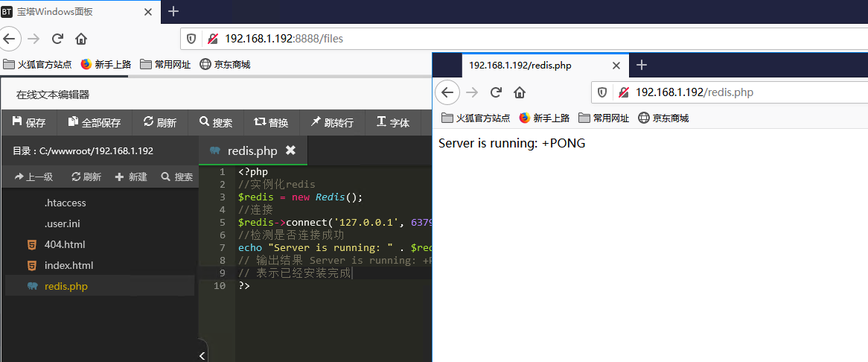The image size is (868, 362).
Task: Click 搜索 in file tree toolbar
Action: point(177,177)
